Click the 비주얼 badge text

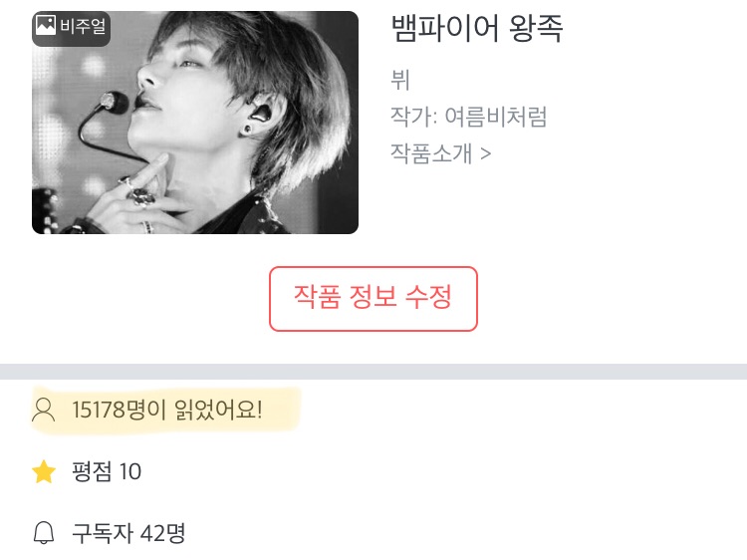click(x=83, y=25)
